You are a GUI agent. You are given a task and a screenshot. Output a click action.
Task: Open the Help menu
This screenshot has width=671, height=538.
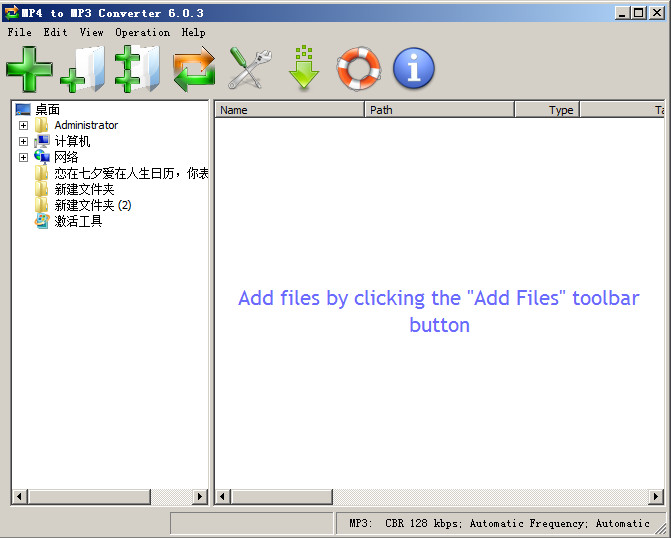pos(193,33)
